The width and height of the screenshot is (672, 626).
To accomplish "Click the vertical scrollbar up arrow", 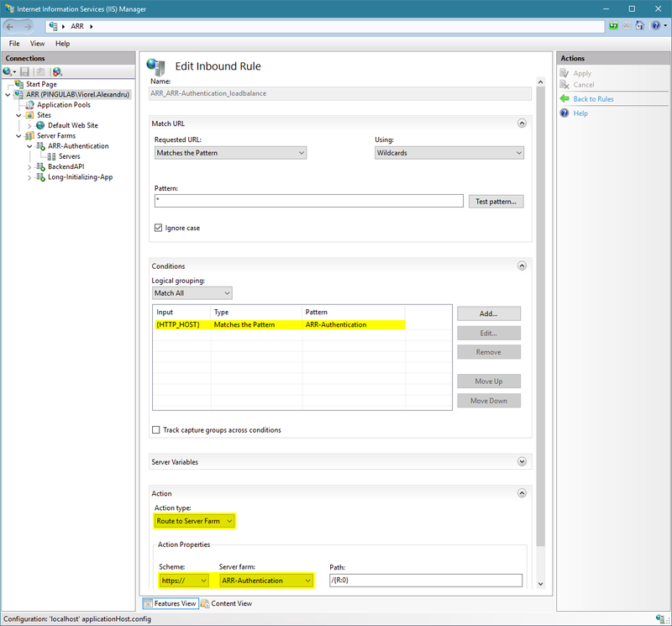I will click(540, 82).
